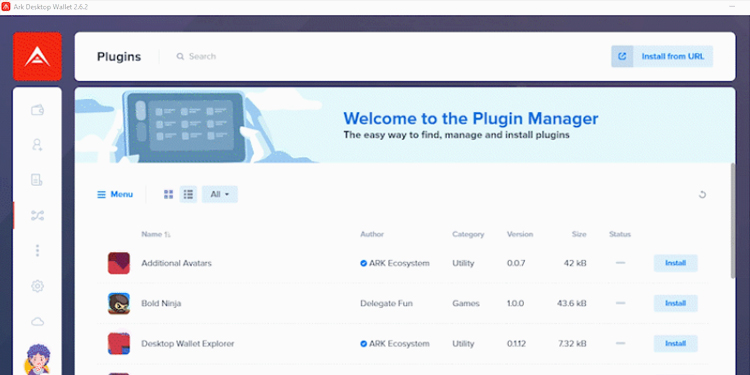Viewport: 750px width, 375px height.
Task: Click the search magnifier icon
Action: click(180, 56)
